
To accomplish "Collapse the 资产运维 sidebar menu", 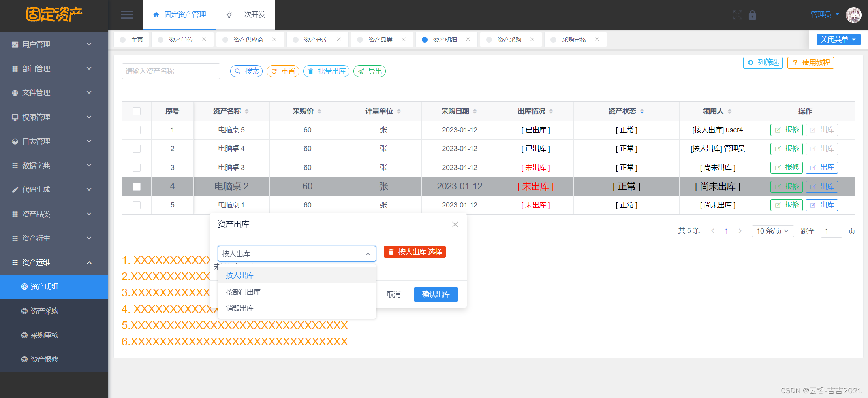I will [54, 262].
